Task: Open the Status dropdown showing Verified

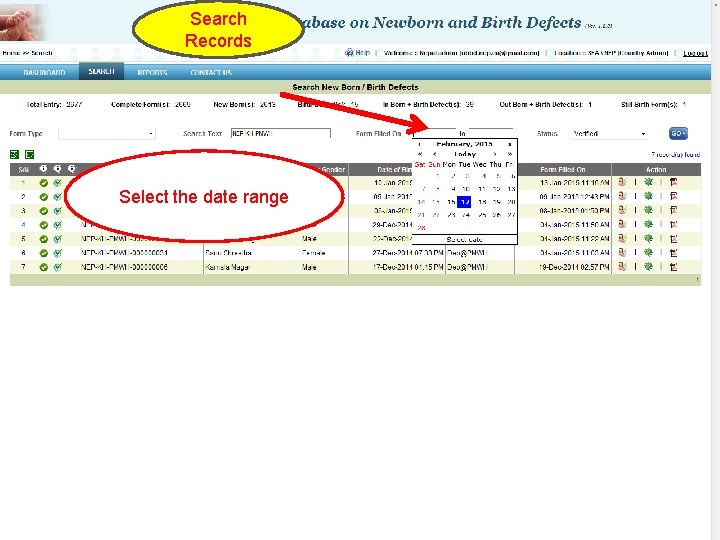Action: click(x=609, y=134)
